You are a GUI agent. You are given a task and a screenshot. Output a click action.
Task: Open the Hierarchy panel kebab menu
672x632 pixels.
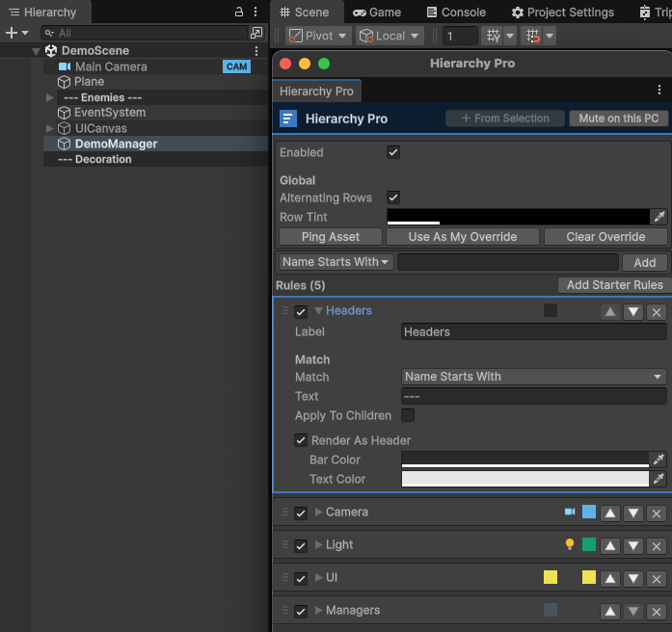(255, 12)
